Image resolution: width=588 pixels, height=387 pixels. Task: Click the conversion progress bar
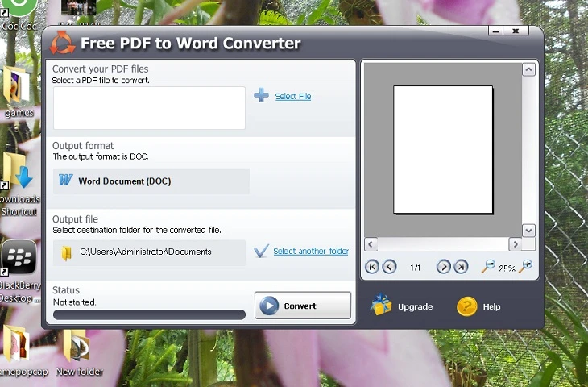pos(149,314)
